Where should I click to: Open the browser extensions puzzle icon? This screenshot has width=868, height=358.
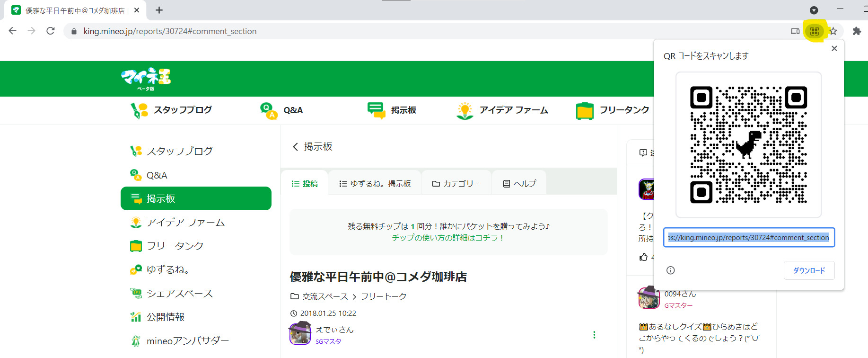(x=857, y=31)
